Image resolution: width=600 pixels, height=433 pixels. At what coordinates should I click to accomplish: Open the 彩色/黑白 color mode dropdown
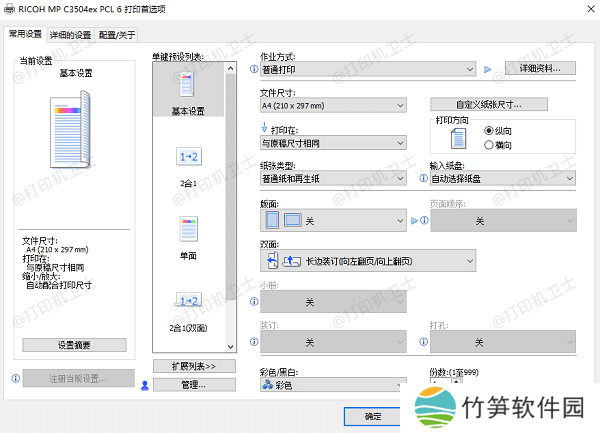[x=333, y=384]
